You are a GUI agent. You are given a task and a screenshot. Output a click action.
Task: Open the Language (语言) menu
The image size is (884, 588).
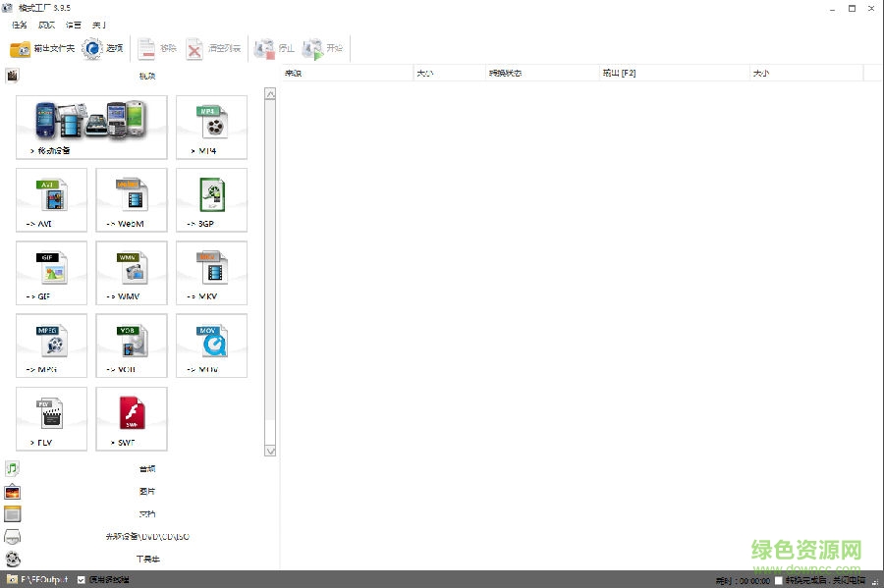click(73, 25)
